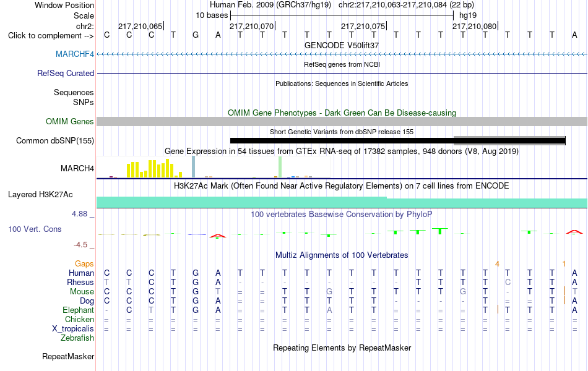Click the Dog species label
588x371 pixels.
coord(87,301)
